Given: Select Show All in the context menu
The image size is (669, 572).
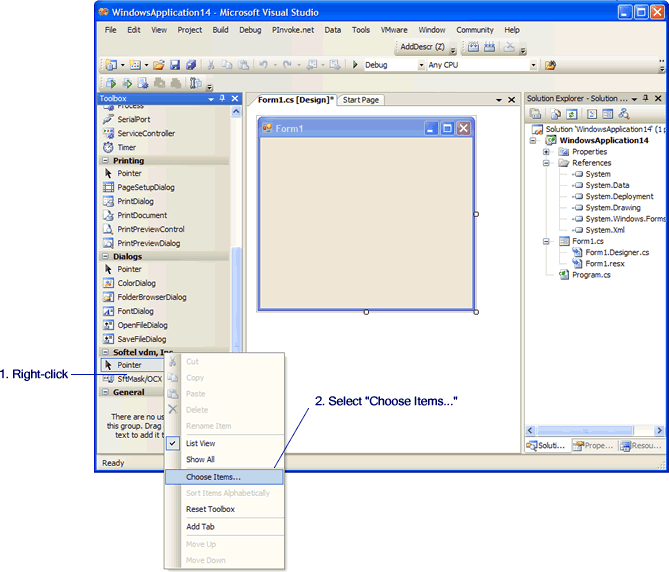Looking at the screenshot, I should pyautogui.click(x=224, y=459).
